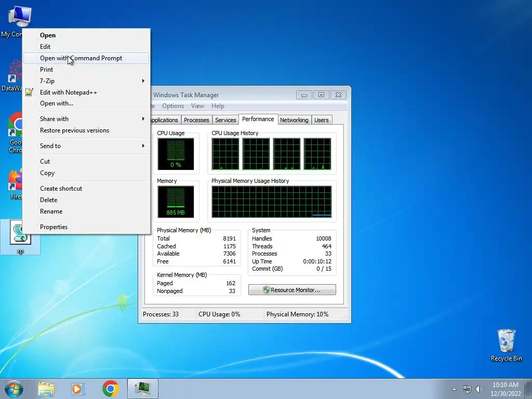This screenshot has height=399, width=532.
Task: Open Task Manager Options menu
Action: pos(172,106)
